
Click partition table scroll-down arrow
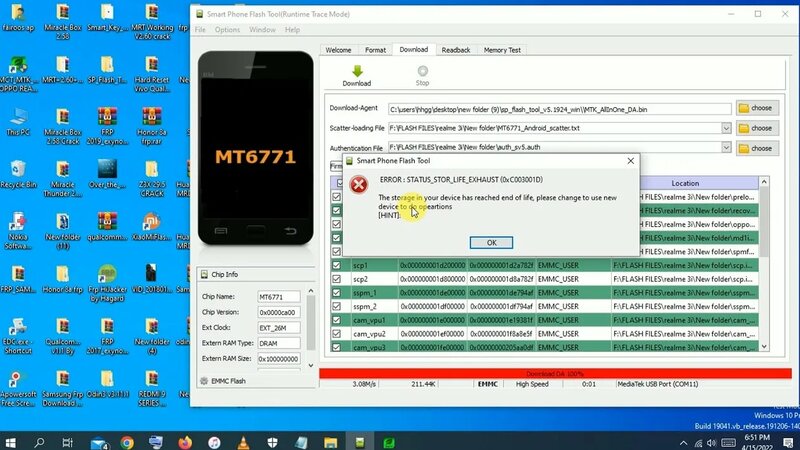click(x=764, y=346)
